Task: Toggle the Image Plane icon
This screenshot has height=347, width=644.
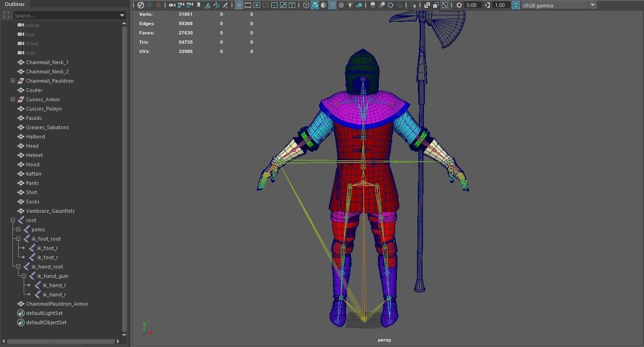Action: click(x=208, y=5)
